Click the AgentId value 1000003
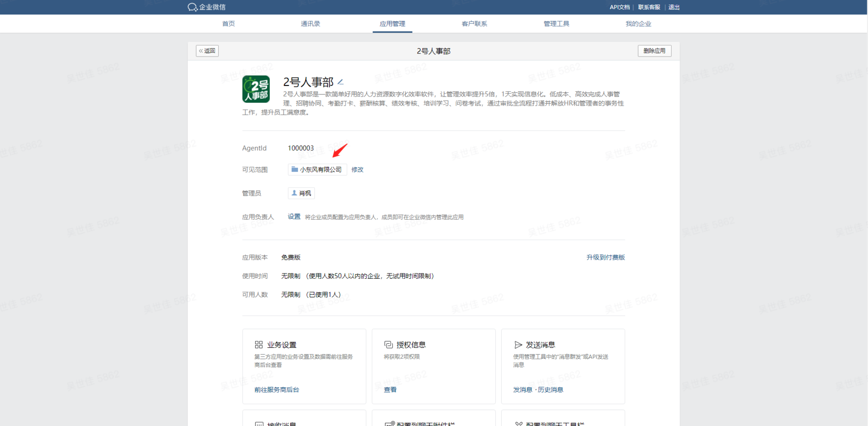The image size is (868, 426). point(301,148)
